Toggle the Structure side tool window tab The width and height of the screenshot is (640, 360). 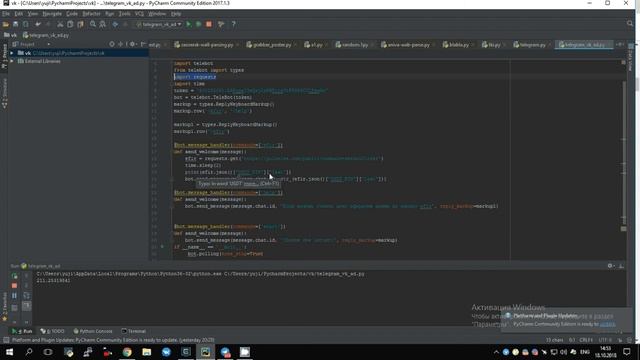4,94
